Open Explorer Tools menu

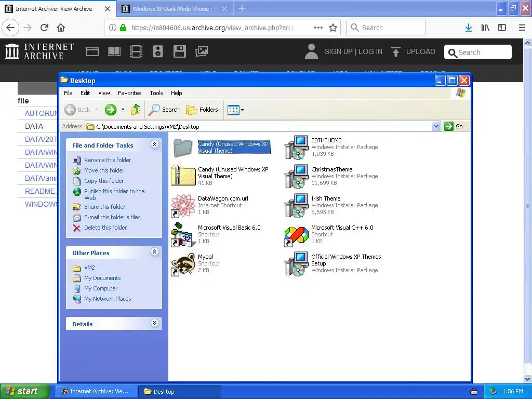pyautogui.click(x=156, y=93)
